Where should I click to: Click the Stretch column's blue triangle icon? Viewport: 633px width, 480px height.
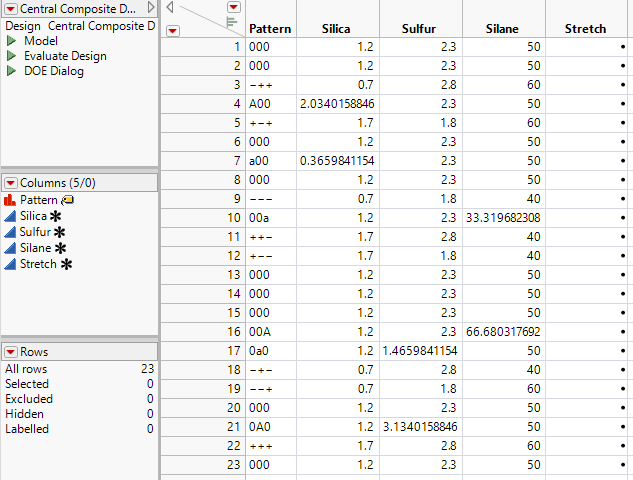pyautogui.click(x=10, y=264)
